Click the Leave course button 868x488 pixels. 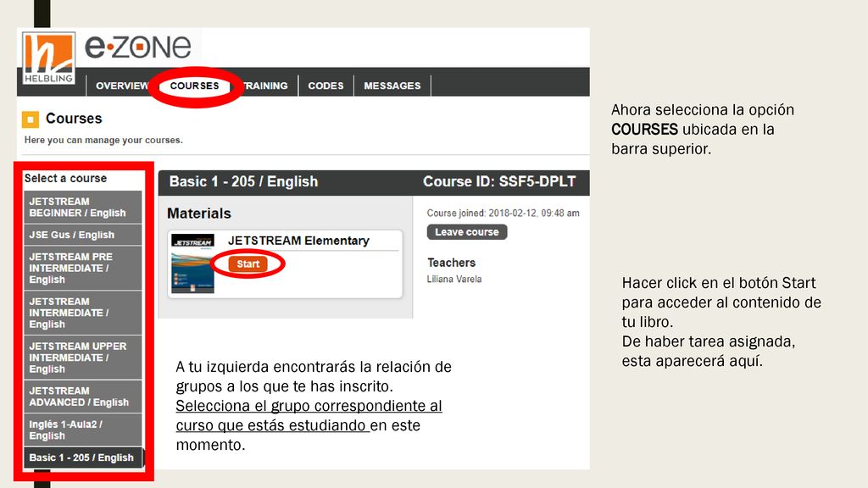tap(467, 232)
